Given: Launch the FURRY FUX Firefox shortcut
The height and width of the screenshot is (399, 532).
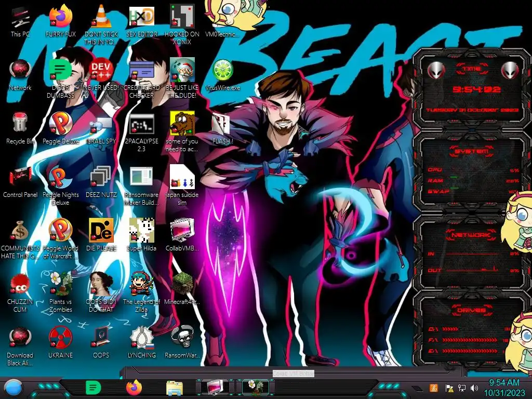Looking at the screenshot, I should point(60,17).
